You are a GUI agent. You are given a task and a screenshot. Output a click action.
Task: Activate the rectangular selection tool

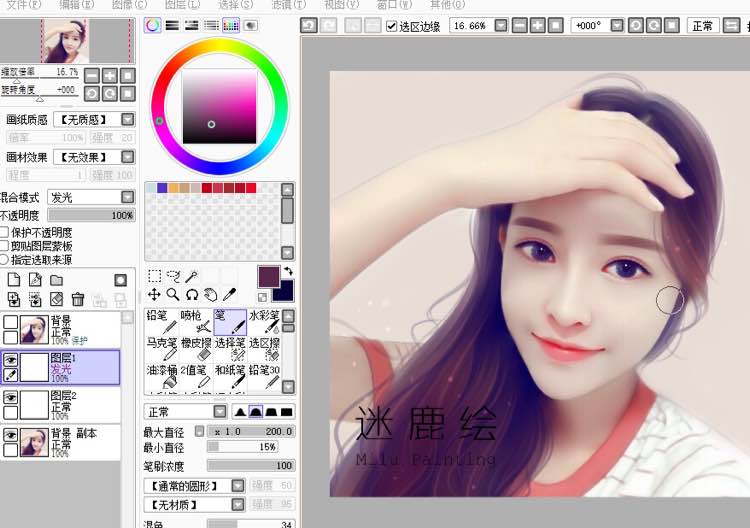click(x=154, y=275)
